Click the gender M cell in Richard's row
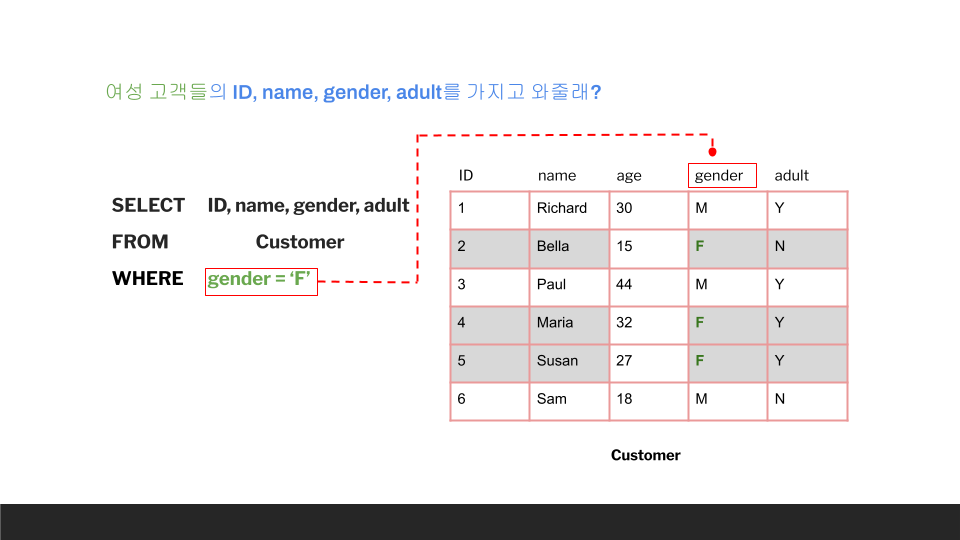This screenshot has width=960, height=540. (x=728, y=210)
